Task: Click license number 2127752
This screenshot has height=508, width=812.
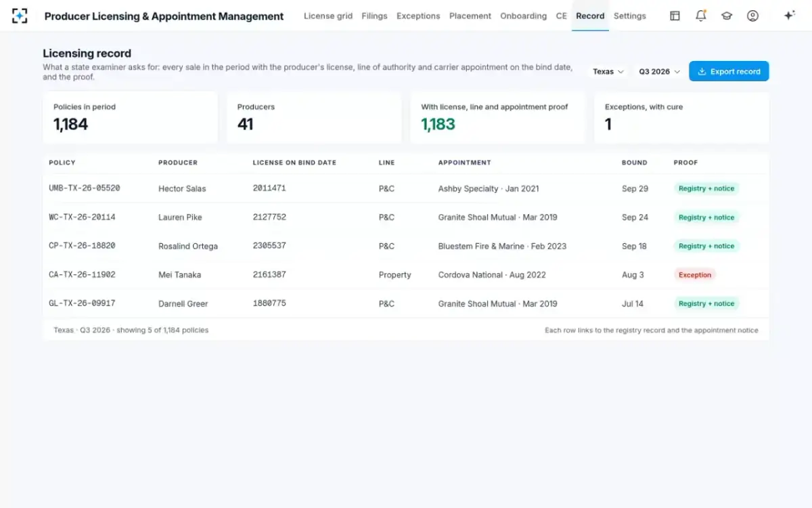Action: coord(269,217)
